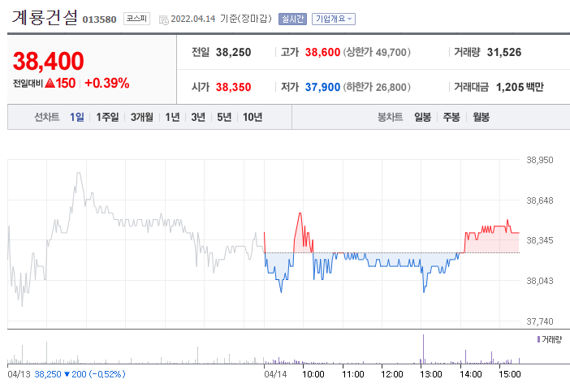Click the calendar clock icon beside the date

(163, 19)
